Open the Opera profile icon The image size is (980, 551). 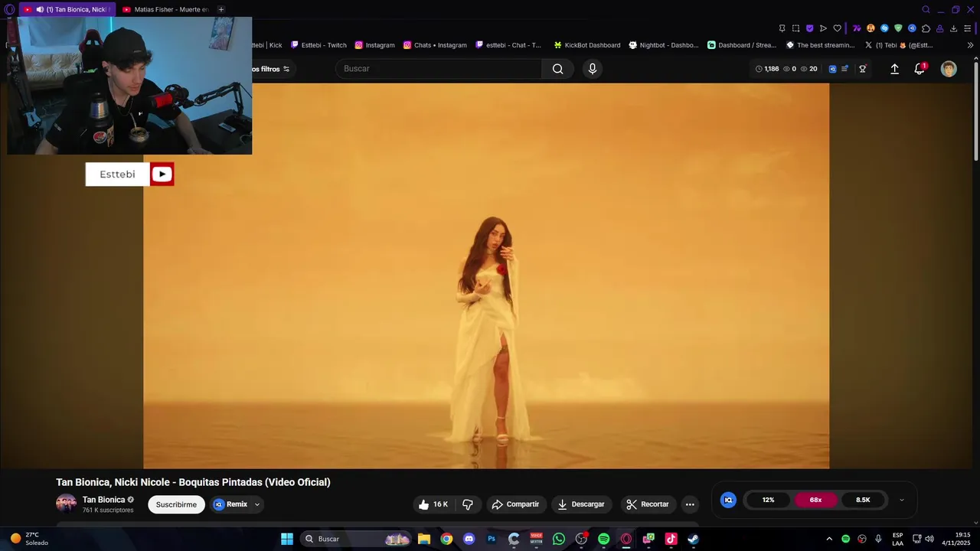tap(939, 28)
